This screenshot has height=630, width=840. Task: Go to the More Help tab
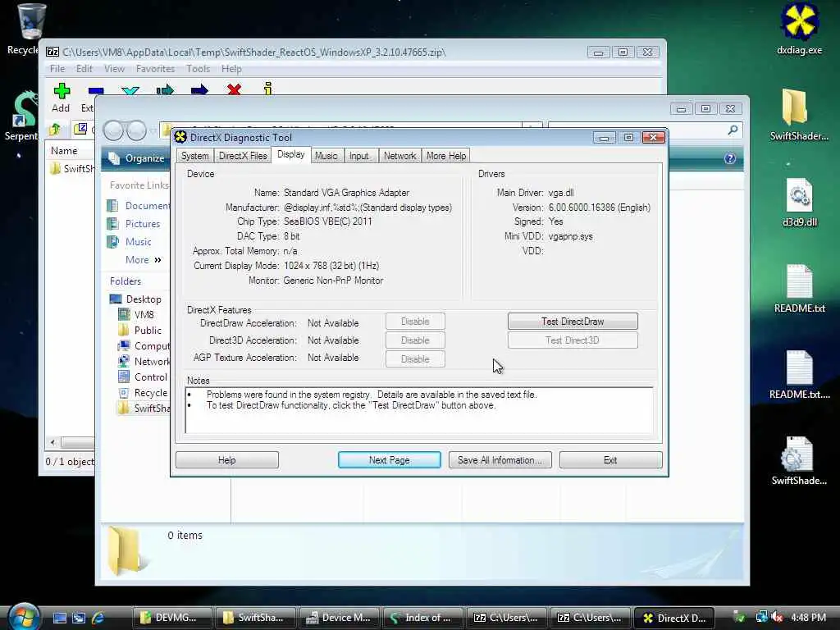[x=446, y=156]
